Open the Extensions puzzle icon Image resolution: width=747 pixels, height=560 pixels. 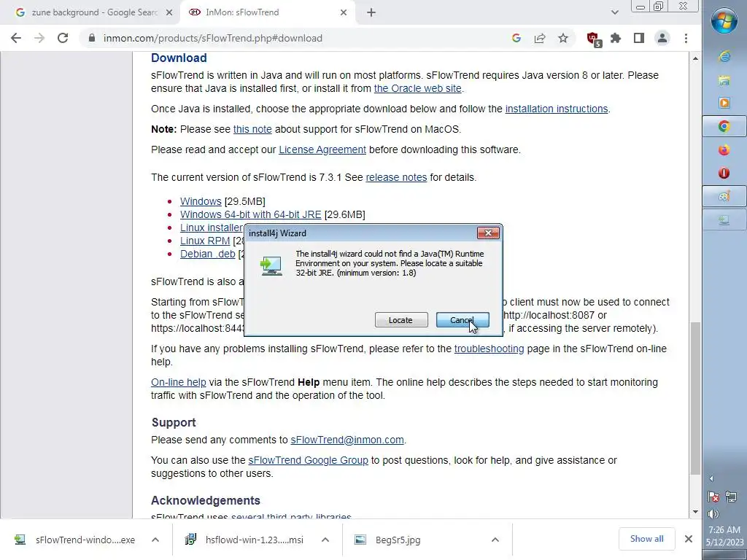616,38
